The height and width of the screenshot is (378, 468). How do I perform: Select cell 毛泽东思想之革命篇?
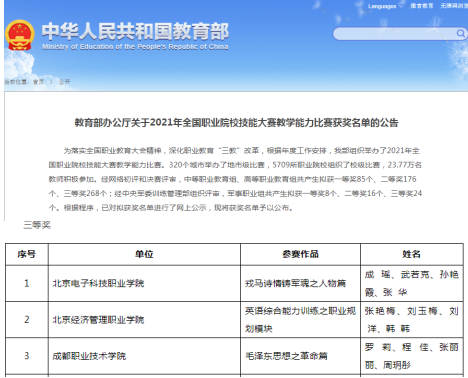[300, 356]
